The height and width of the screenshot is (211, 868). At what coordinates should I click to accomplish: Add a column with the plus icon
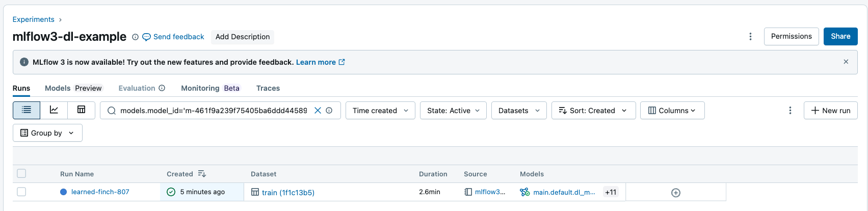click(676, 193)
